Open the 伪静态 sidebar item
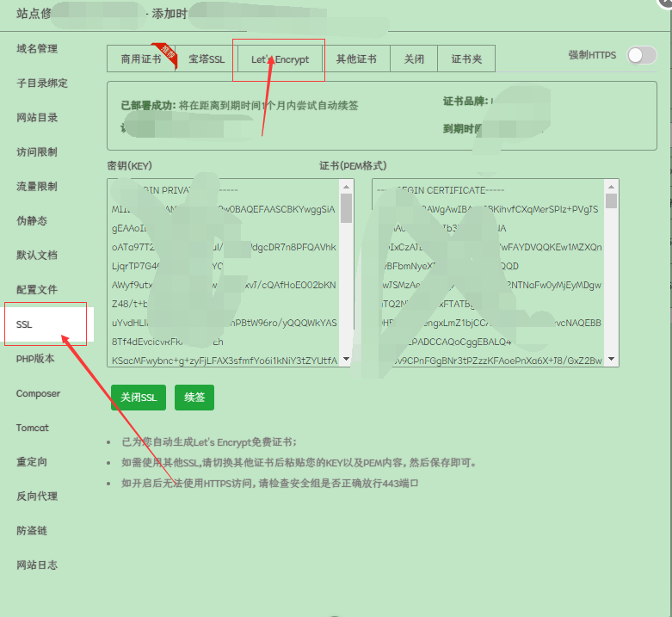This screenshot has height=617, width=672. tap(32, 221)
